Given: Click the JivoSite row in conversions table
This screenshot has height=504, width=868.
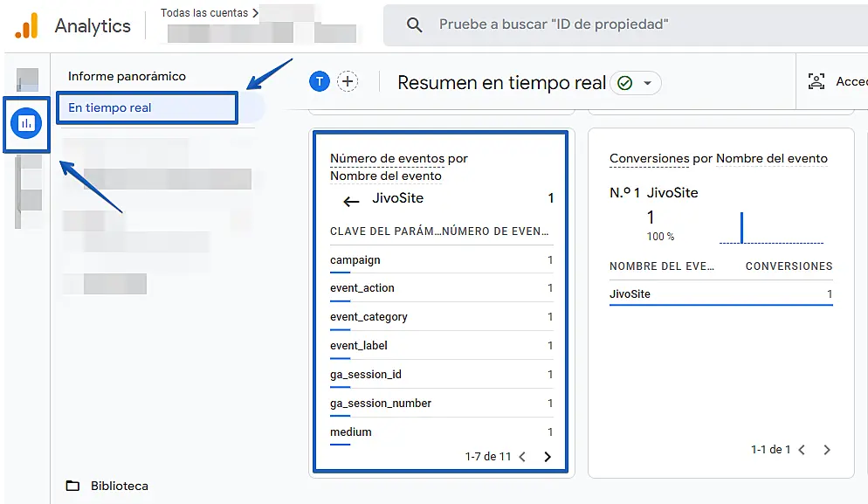Looking at the screenshot, I should (720, 294).
